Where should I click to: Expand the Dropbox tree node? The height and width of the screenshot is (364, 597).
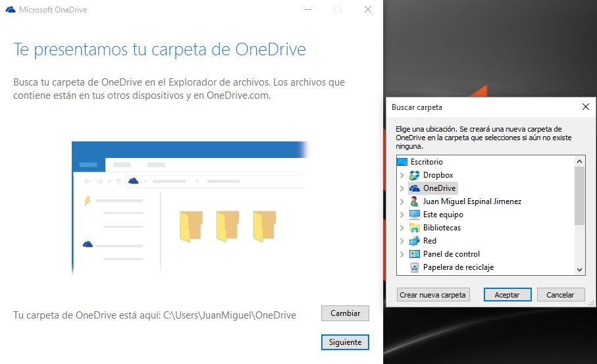[402, 175]
